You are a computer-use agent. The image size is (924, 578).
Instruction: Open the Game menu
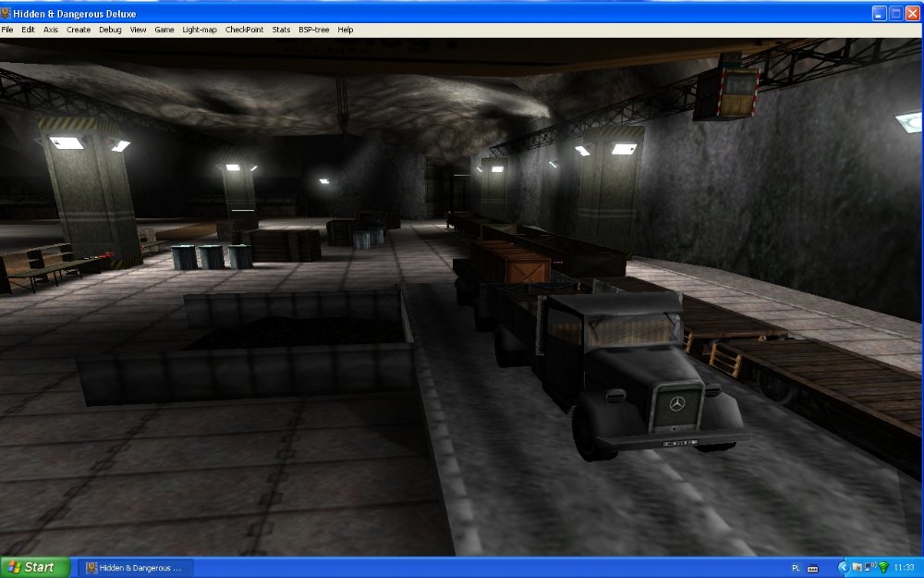164,30
